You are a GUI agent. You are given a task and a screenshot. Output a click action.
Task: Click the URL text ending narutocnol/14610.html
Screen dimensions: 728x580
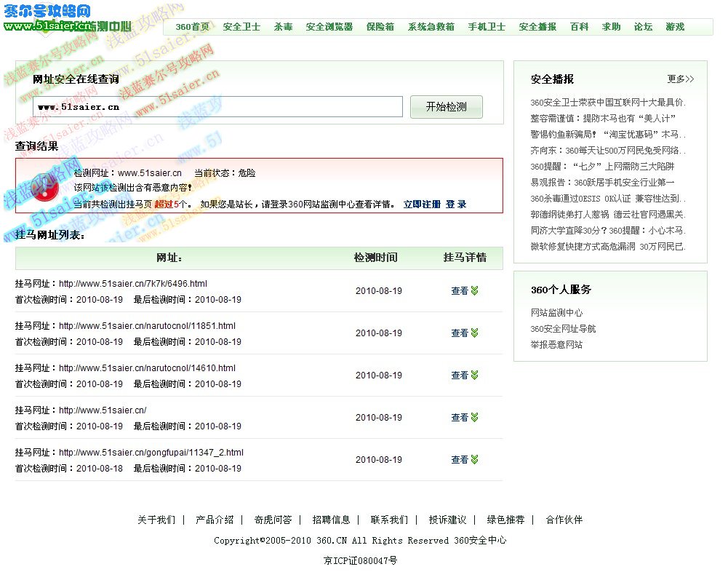(147, 368)
